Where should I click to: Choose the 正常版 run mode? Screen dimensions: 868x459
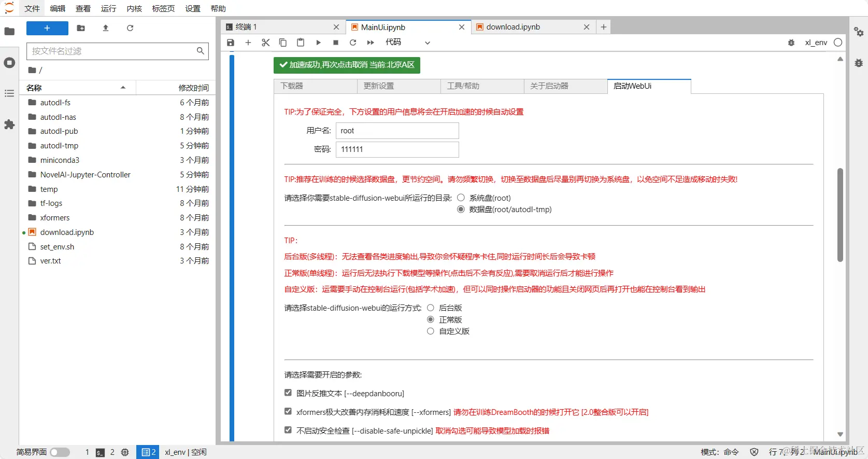[x=430, y=319]
